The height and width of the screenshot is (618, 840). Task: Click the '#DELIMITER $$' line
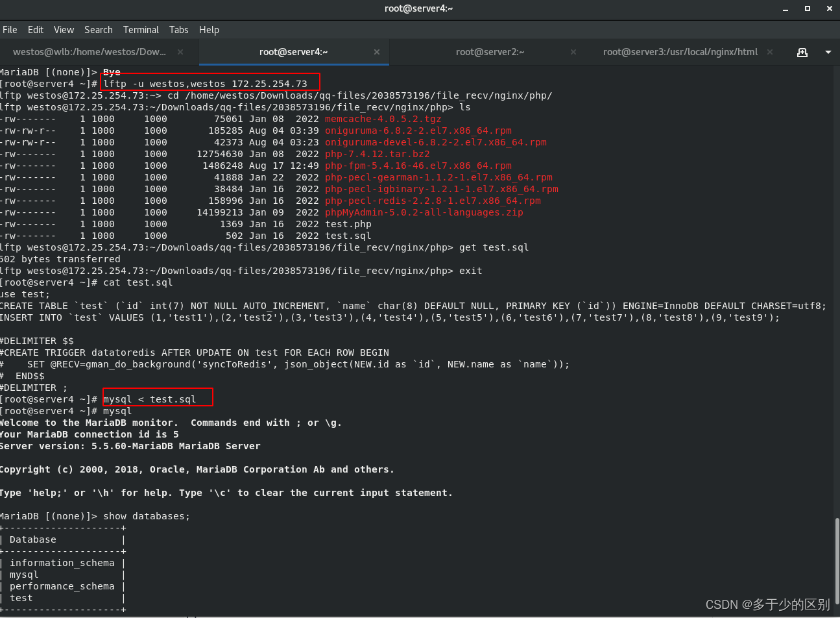coord(36,341)
